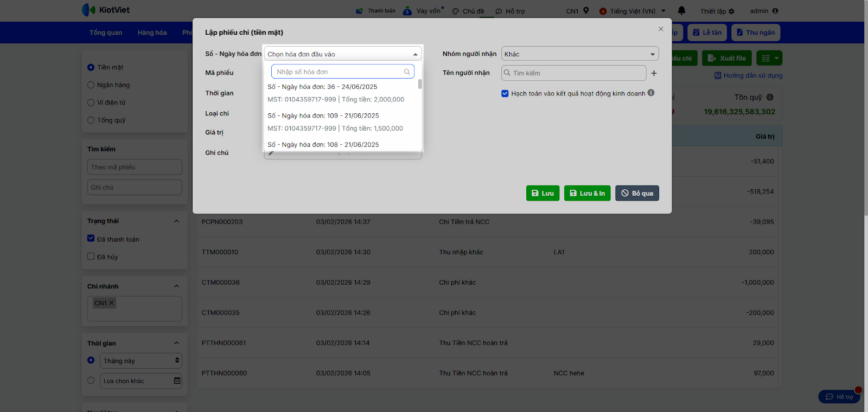868x412 pixels.
Task: Click the Vay vốn money bag icon
Action: coord(407,11)
